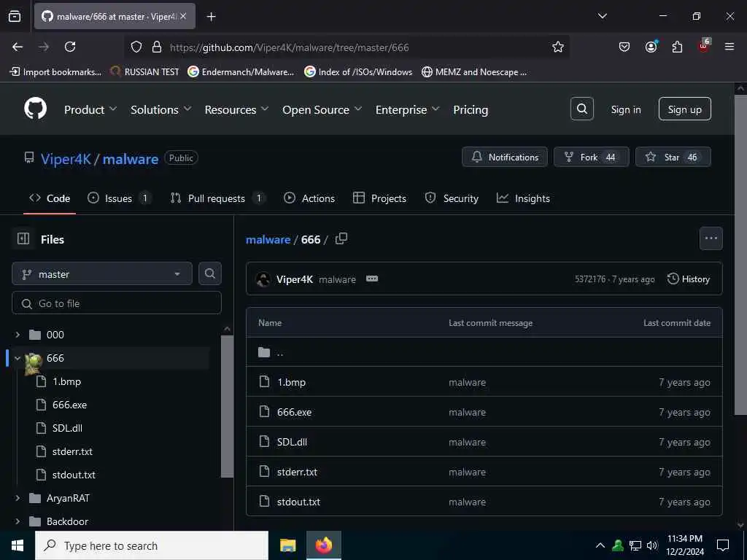
Task: Bookmark this page with the star icon
Action: pos(558,47)
